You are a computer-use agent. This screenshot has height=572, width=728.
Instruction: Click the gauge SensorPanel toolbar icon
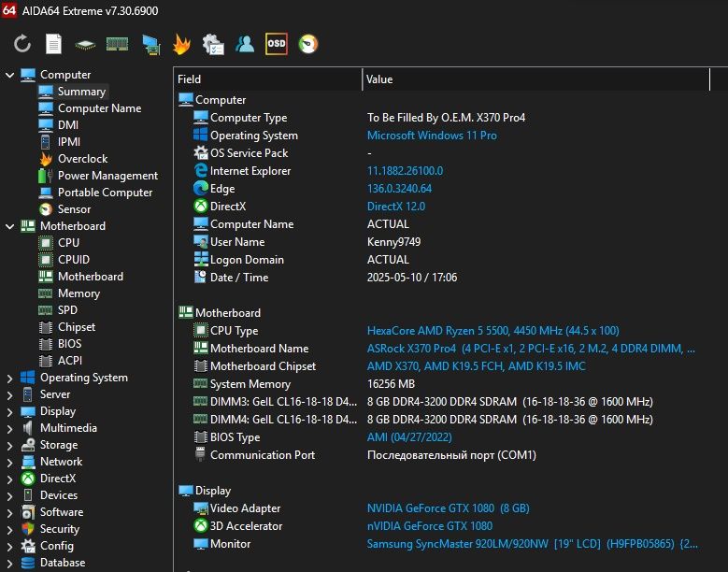coord(307,44)
